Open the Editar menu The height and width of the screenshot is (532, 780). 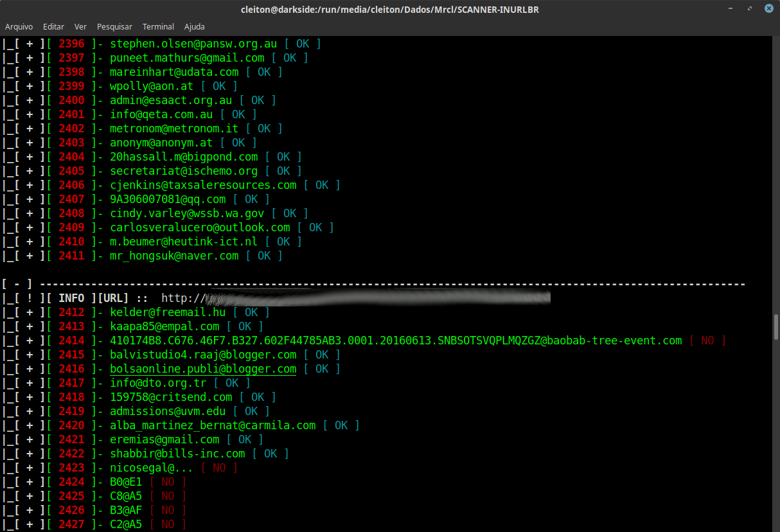pos(53,26)
